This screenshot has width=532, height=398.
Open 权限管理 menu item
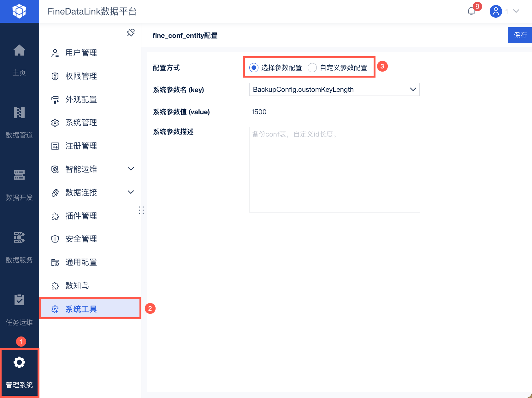click(x=90, y=76)
